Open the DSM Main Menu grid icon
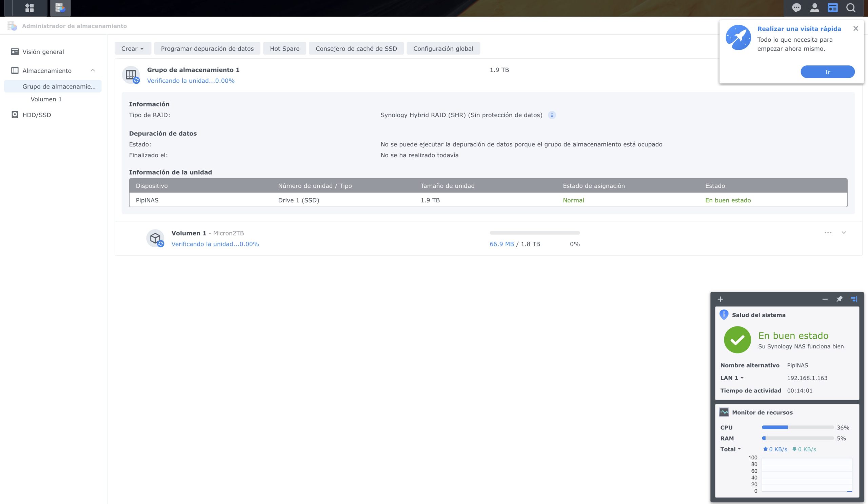 click(x=29, y=8)
